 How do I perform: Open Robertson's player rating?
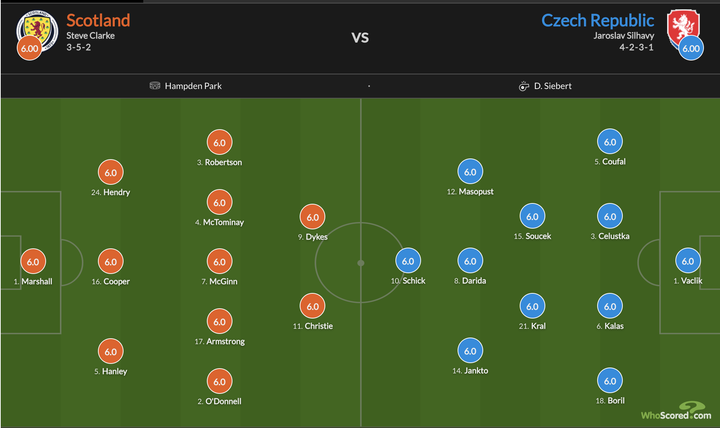pos(219,143)
